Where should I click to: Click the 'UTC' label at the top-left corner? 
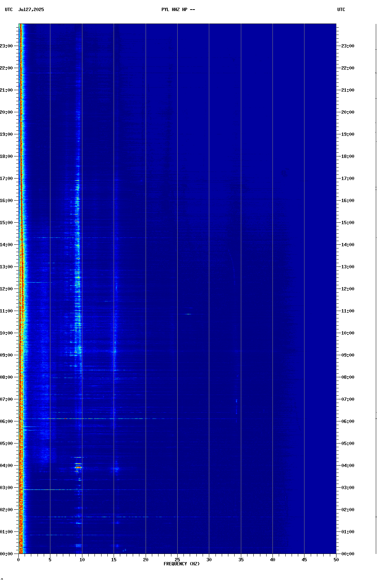pos(9,10)
